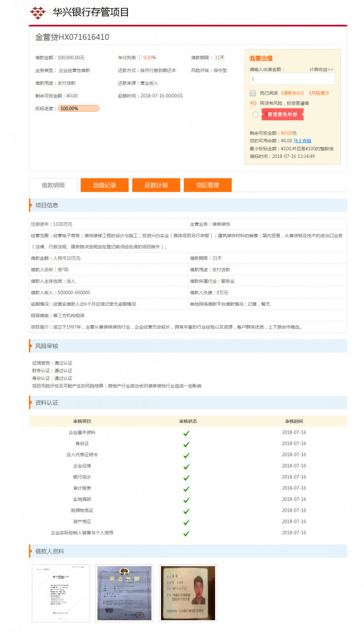Click 还款方式：按月付息到期还本

point(147,71)
